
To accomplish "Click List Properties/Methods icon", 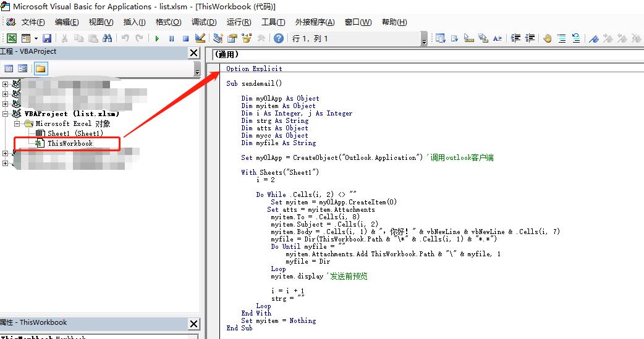I will (x=440, y=38).
